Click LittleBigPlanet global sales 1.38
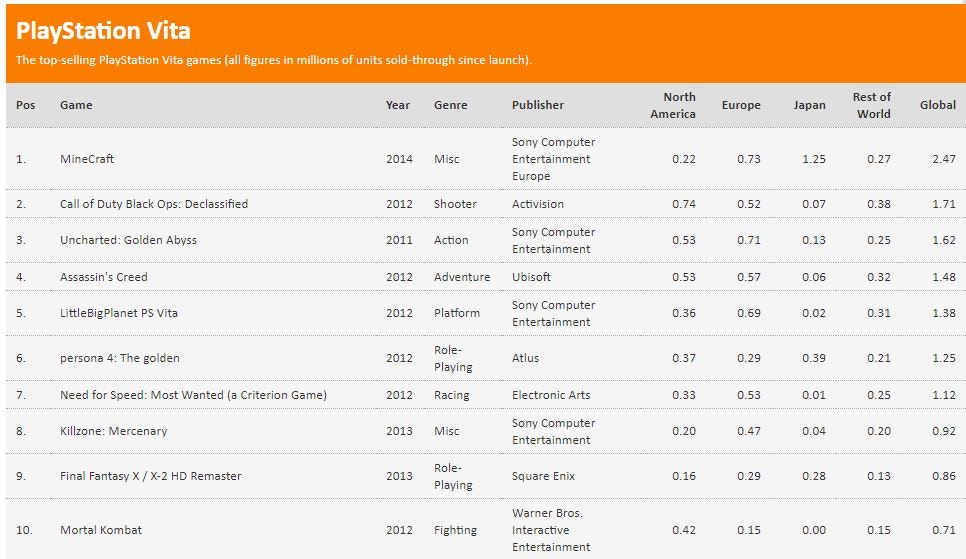Image resolution: width=966 pixels, height=559 pixels. click(944, 313)
